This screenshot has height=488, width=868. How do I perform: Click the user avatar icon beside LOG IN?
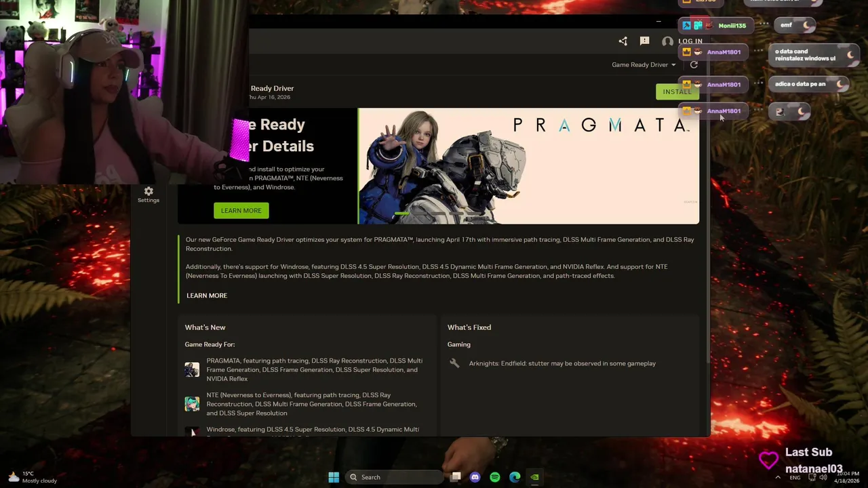click(x=668, y=41)
